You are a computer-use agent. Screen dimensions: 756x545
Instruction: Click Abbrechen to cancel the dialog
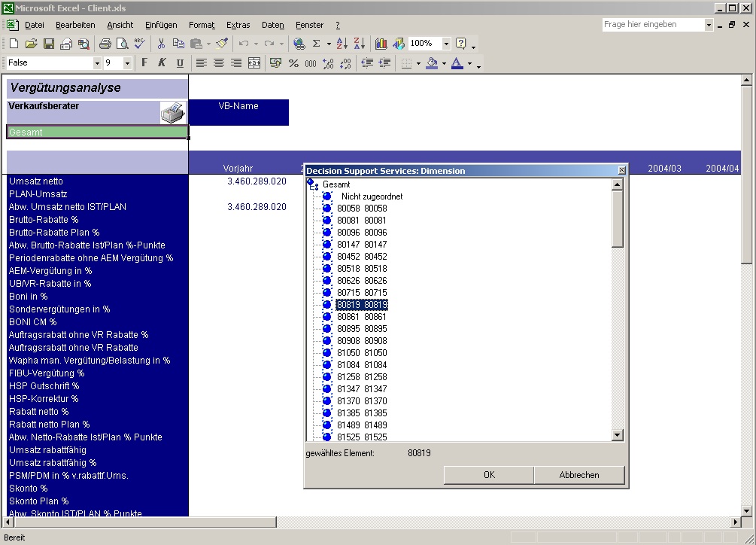click(x=579, y=475)
